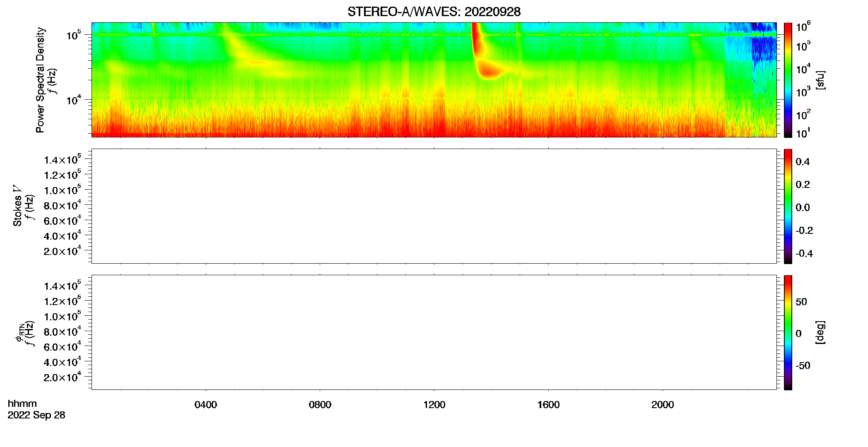Click the 10^6 label on sfu color bar
868x447 pixels.
click(x=803, y=27)
